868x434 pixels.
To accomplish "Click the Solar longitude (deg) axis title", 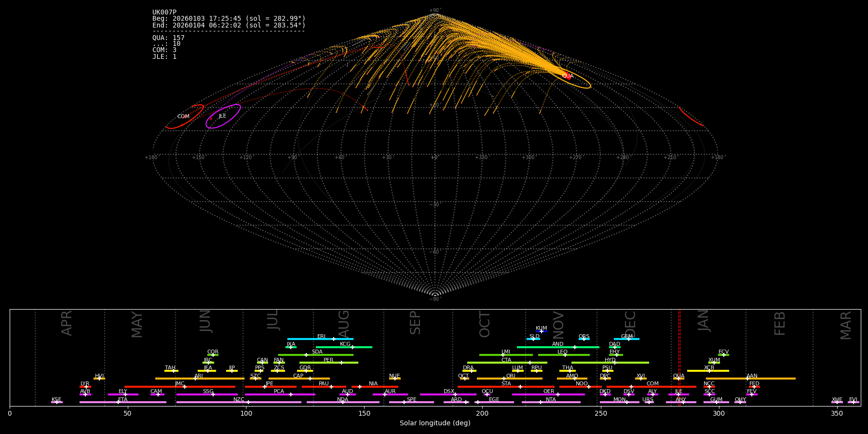I will click(435, 423).
